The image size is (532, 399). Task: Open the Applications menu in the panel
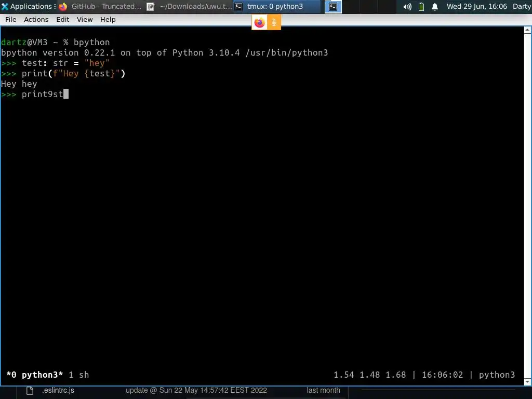coord(28,6)
